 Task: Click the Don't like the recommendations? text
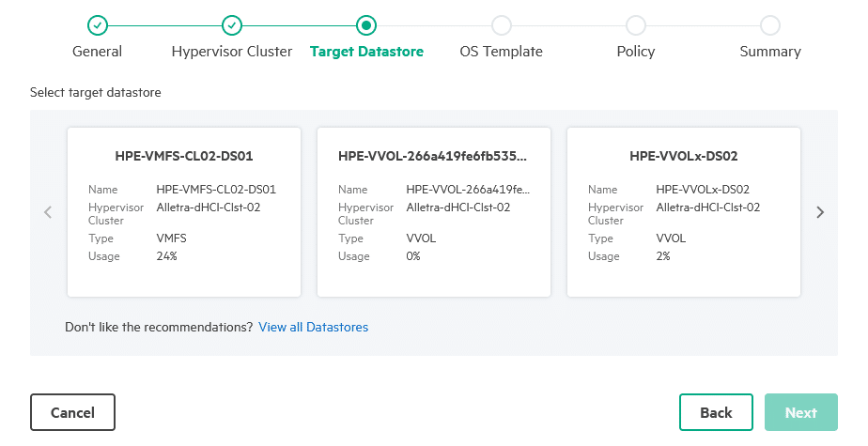(159, 327)
